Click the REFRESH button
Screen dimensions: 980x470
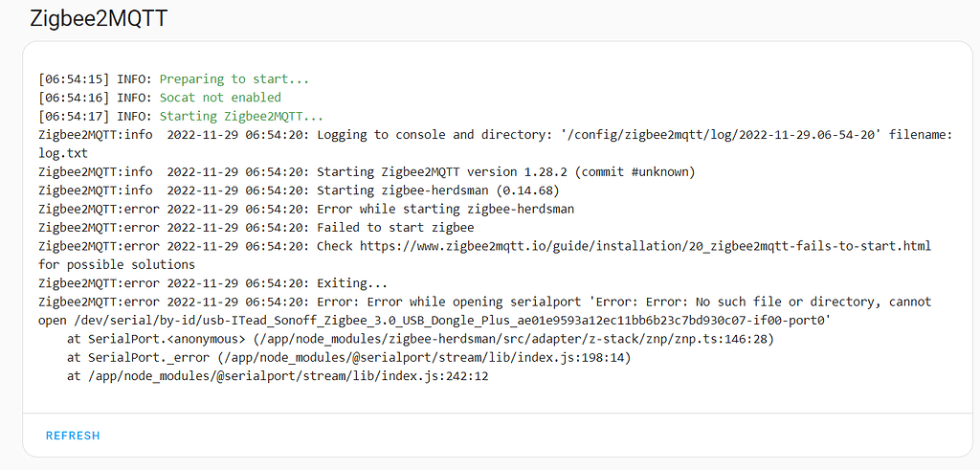click(73, 436)
